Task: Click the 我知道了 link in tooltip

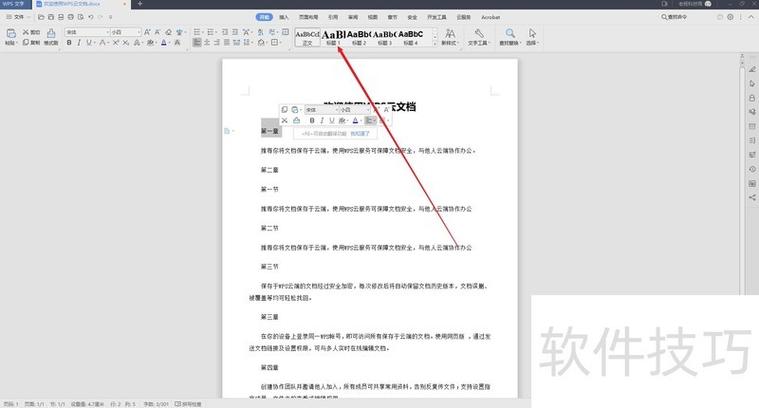Action: pos(360,134)
